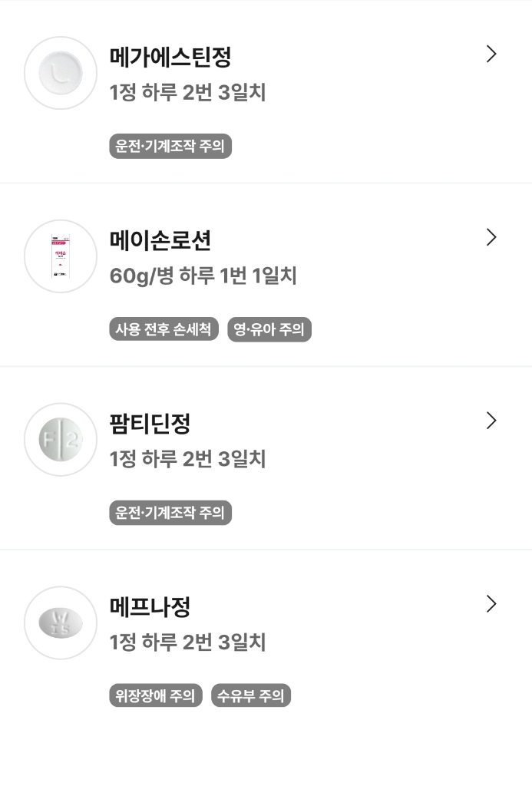
Task: Open 메이손로션 details arrow
Action: pyautogui.click(x=491, y=237)
